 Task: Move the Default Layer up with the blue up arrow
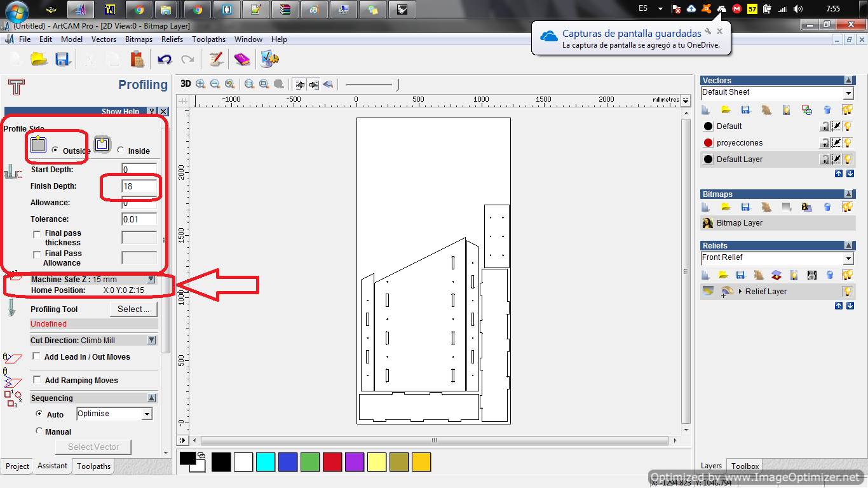point(839,173)
